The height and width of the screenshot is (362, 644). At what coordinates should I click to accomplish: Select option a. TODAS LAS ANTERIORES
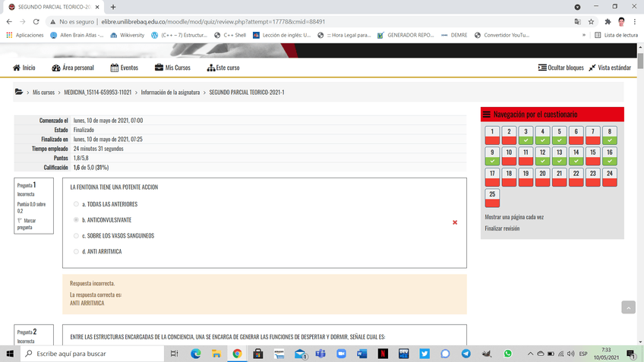(x=76, y=204)
